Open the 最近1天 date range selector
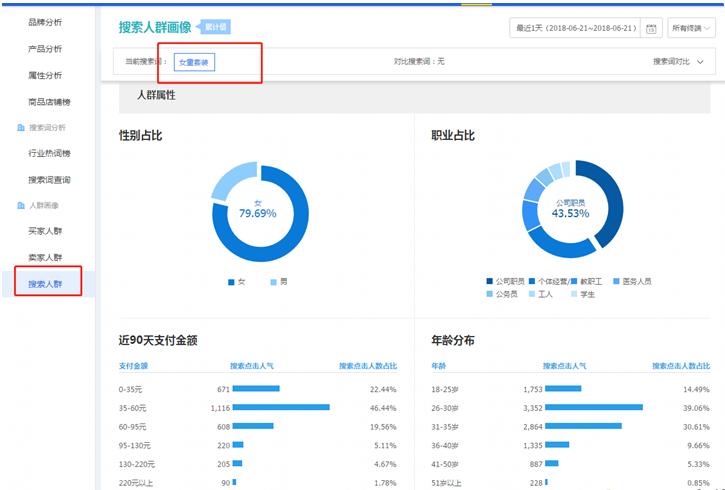This screenshot has width=725, height=490. 576,28
